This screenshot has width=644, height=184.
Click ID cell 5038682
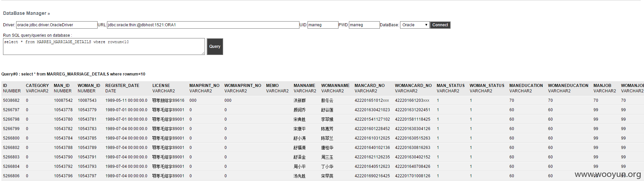pos(11,100)
